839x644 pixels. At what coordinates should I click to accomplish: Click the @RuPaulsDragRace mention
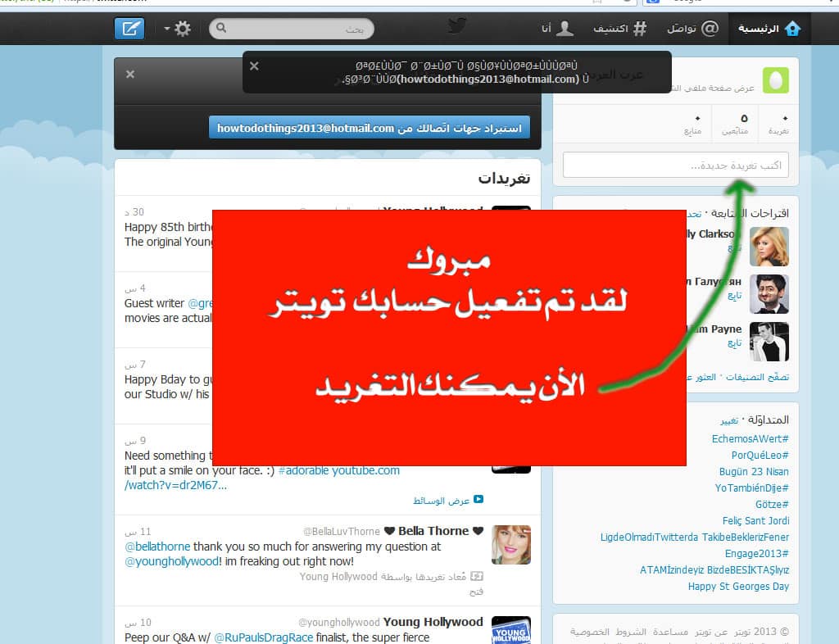click(x=263, y=637)
